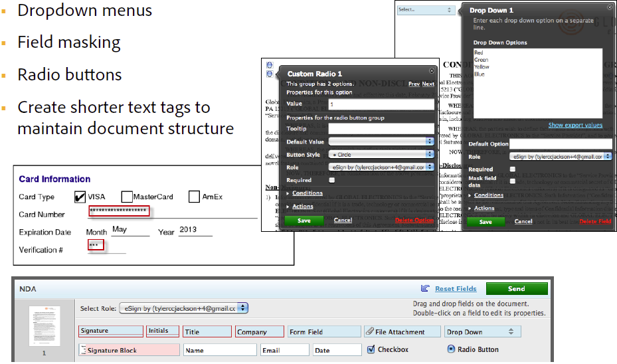Click the Drop Down Options text area
Image resolution: width=617 pixels, height=364 pixels.
538,84
